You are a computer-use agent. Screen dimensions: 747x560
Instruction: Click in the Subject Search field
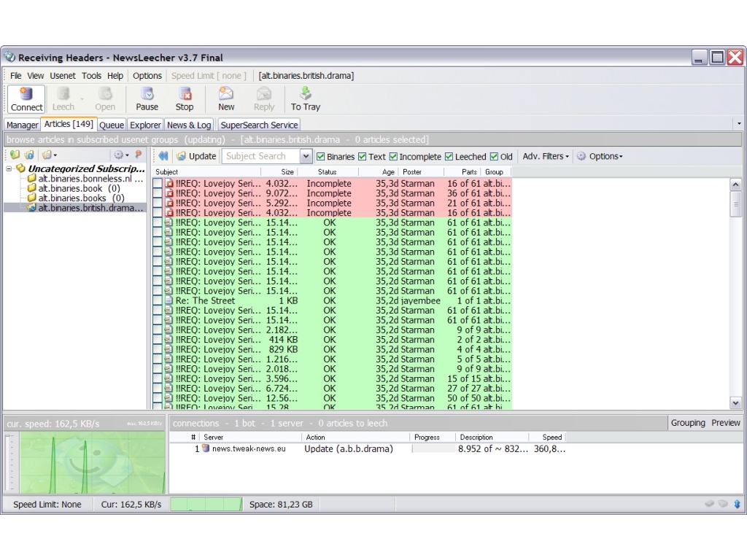[261, 156]
